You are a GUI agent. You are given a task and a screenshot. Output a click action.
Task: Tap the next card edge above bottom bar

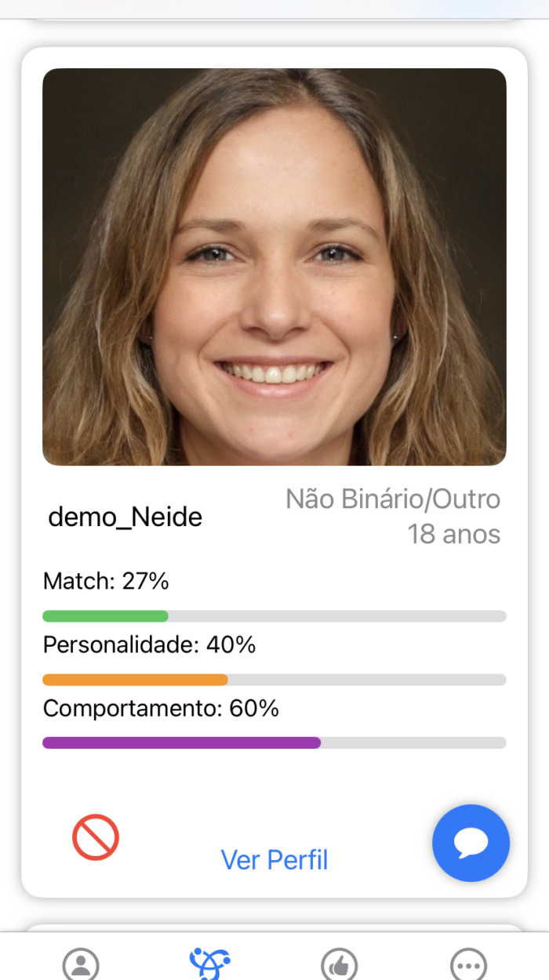[x=274, y=927]
